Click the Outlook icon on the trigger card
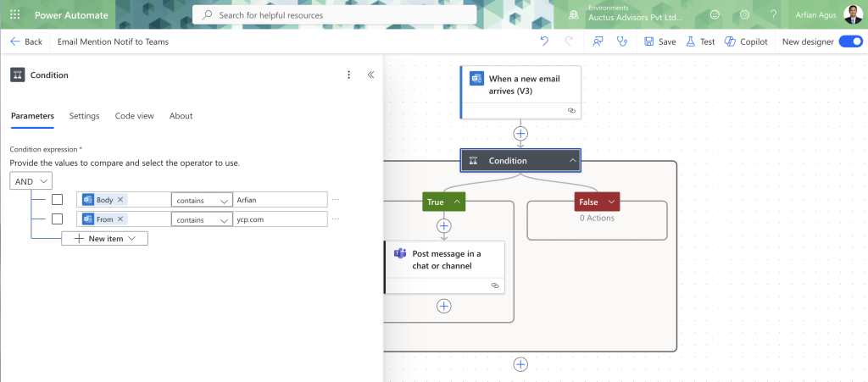 476,78
